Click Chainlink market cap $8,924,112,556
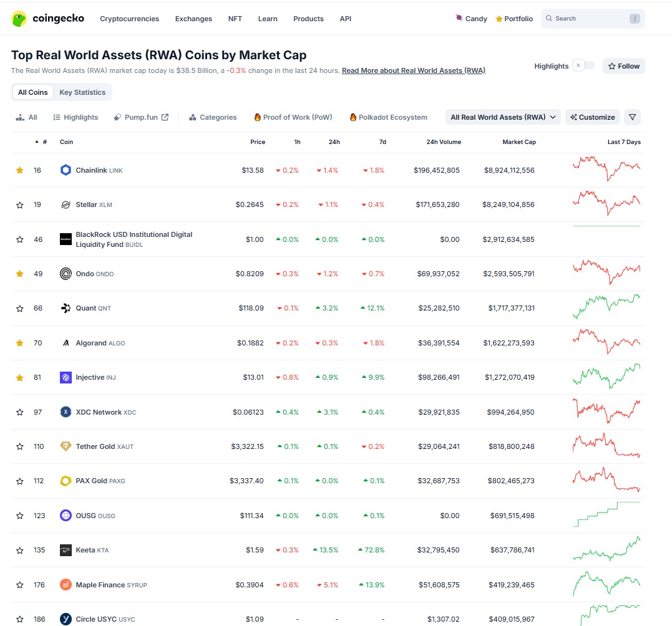This screenshot has height=626, width=672. 509,170
